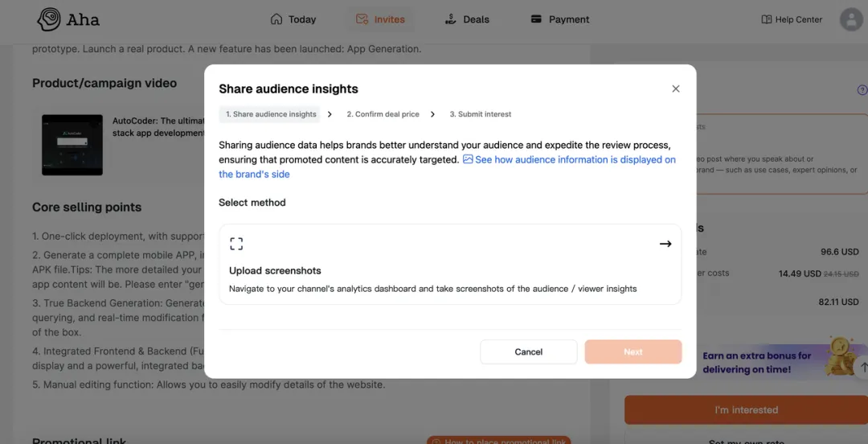
Task: Go to the Deals tab
Action: coord(466,19)
